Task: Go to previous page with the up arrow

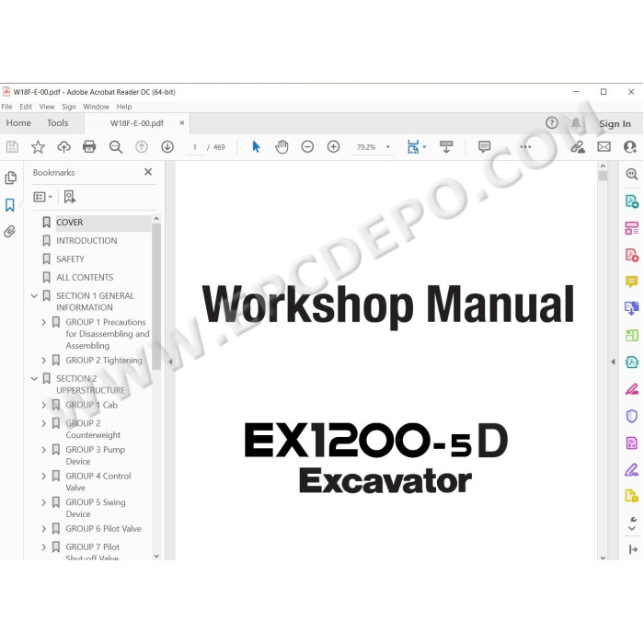Action: click(x=142, y=146)
